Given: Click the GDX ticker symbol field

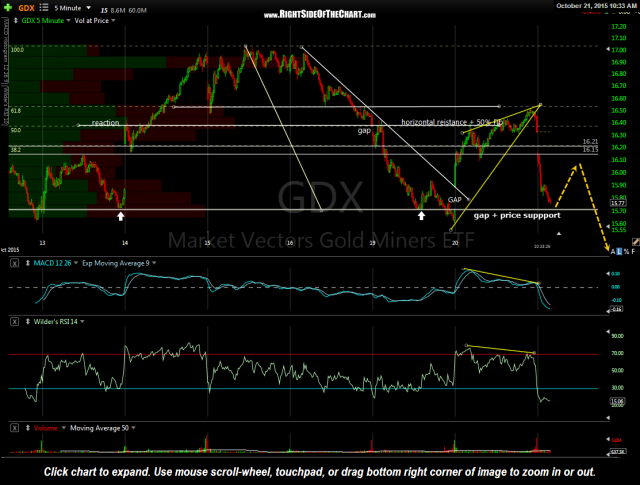Looking at the screenshot, I should pyautogui.click(x=27, y=8).
